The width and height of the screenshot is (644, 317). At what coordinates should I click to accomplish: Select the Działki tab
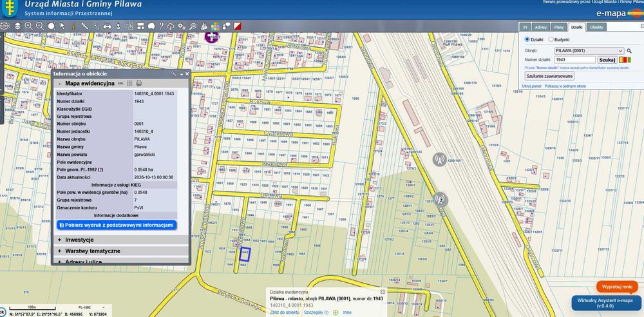(576, 27)
